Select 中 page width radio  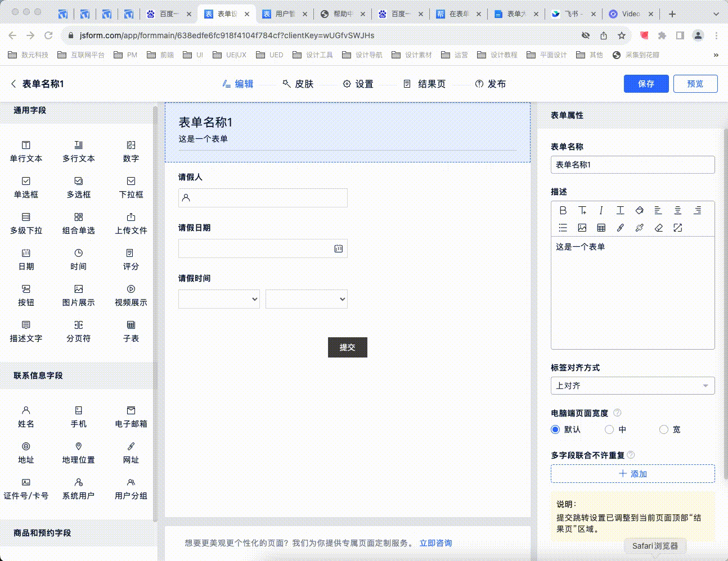tap(609, 429)
